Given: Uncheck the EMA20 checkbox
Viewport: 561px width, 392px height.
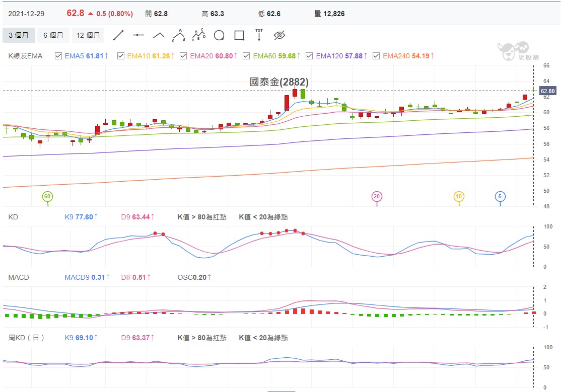Looking at the screenshot, I should point(183,56).
